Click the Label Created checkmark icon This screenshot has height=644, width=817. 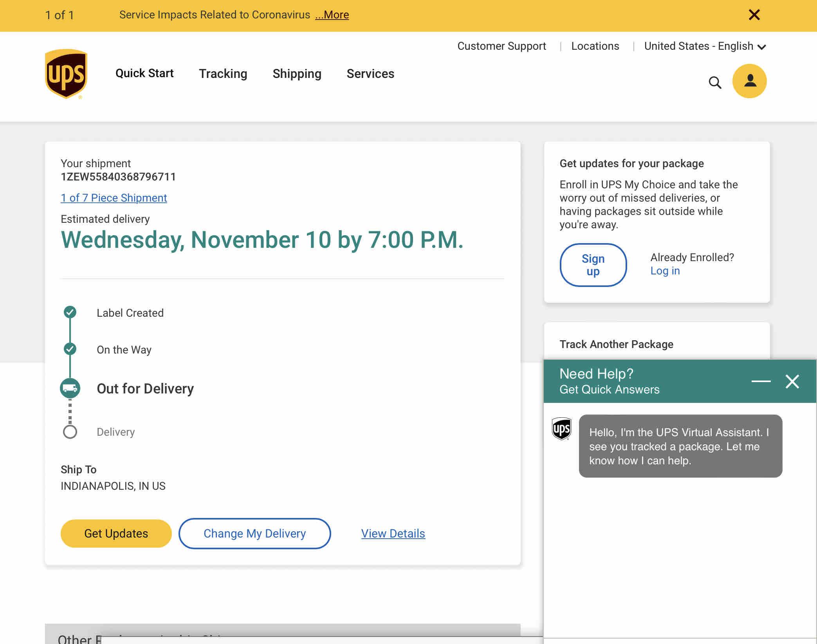pyautogui.click(x=70, y=312)
